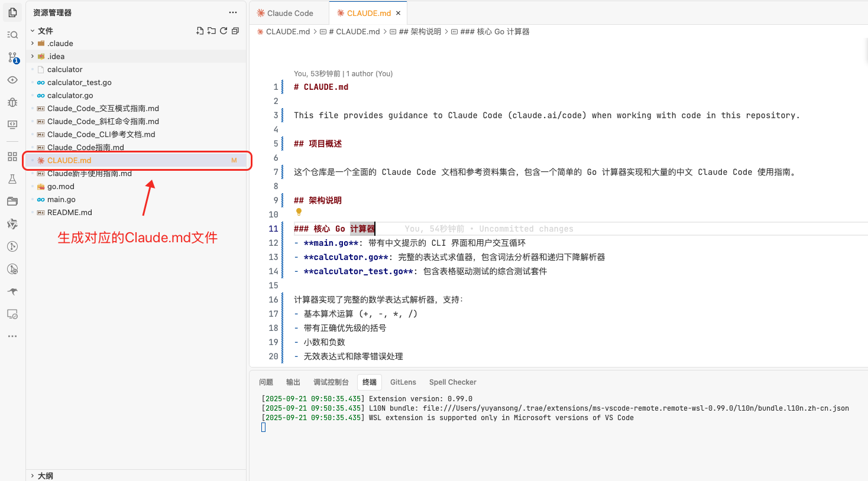Open breadcrumb dropdown for # CLAUDE.md heading
The width and height of the screenshot is (868, 481).
point(350,31)
